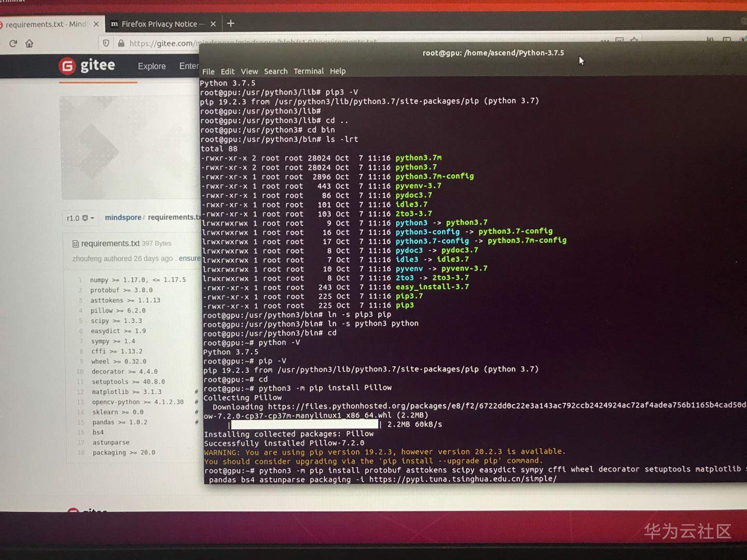
Task: Expand the r1.0 branch dropdown
Action: point(81,218)
